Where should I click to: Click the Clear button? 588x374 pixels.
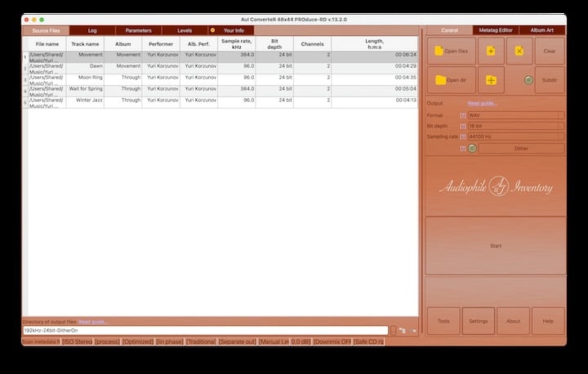[x=550, y=51]
